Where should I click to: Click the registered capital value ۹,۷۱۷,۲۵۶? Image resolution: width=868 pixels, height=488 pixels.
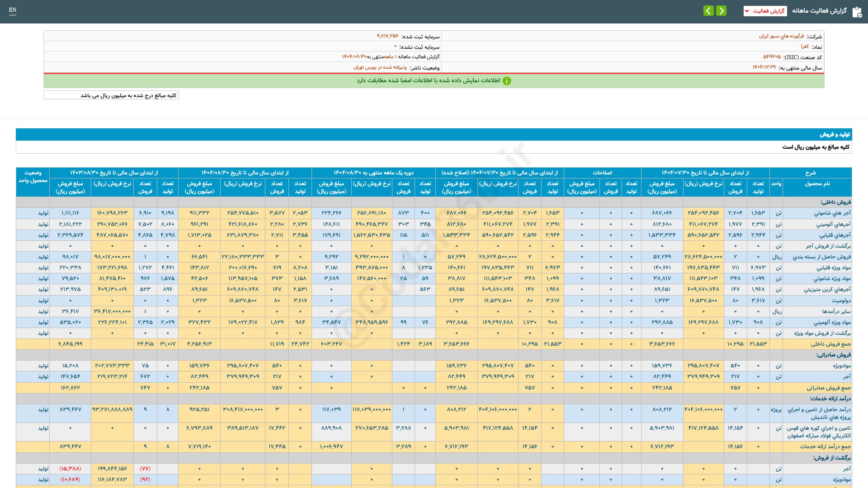387,36
